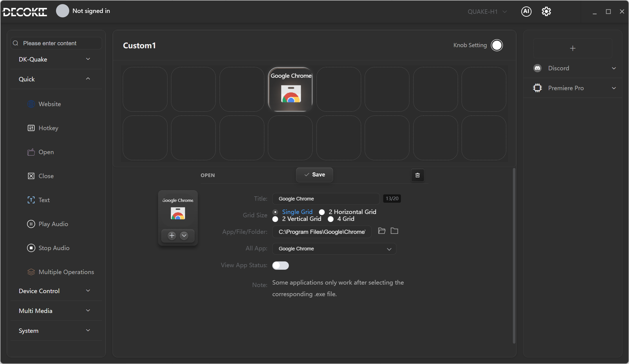Click the search magnifier icon

pos(16,43)
